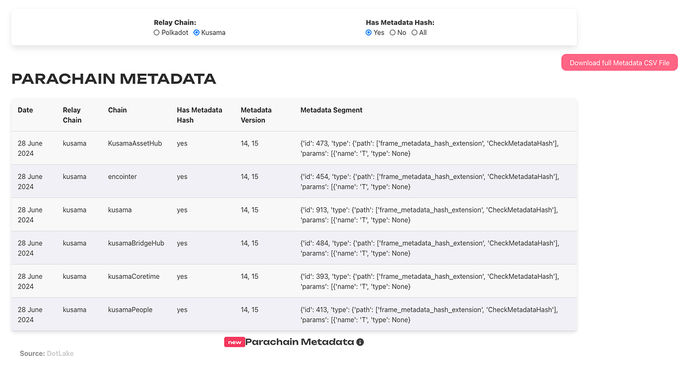Click Download full Metadata CSV File button
This screenshot has height=367, width=680.
619,62
